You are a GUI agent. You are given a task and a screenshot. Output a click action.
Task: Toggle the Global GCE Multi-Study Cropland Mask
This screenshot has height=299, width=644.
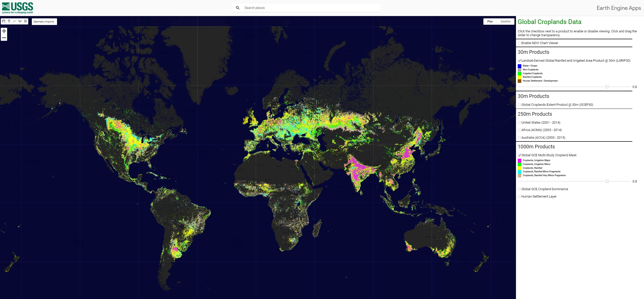tap(519, 155)
